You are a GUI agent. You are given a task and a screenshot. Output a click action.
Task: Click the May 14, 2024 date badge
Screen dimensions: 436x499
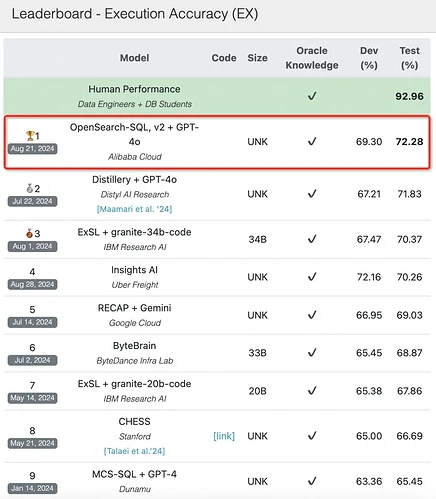tap(32, 398)
